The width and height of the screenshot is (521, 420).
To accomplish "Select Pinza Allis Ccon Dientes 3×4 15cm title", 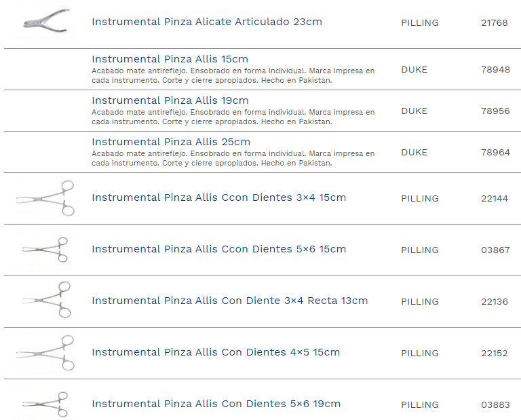I will tap(218, 197).
